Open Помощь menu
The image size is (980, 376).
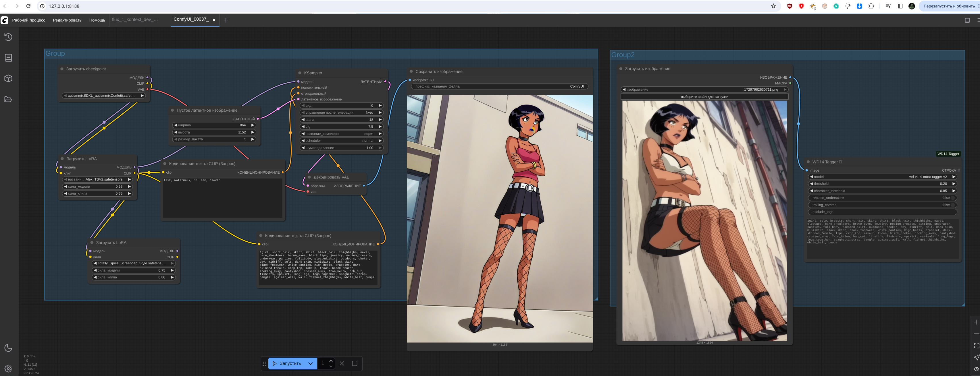click(x=97, y=20)
